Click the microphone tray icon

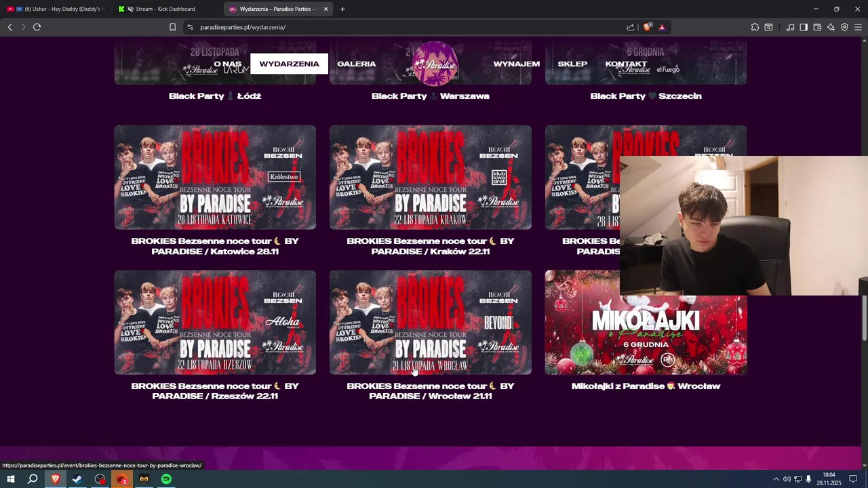click(x=809, y=479)
